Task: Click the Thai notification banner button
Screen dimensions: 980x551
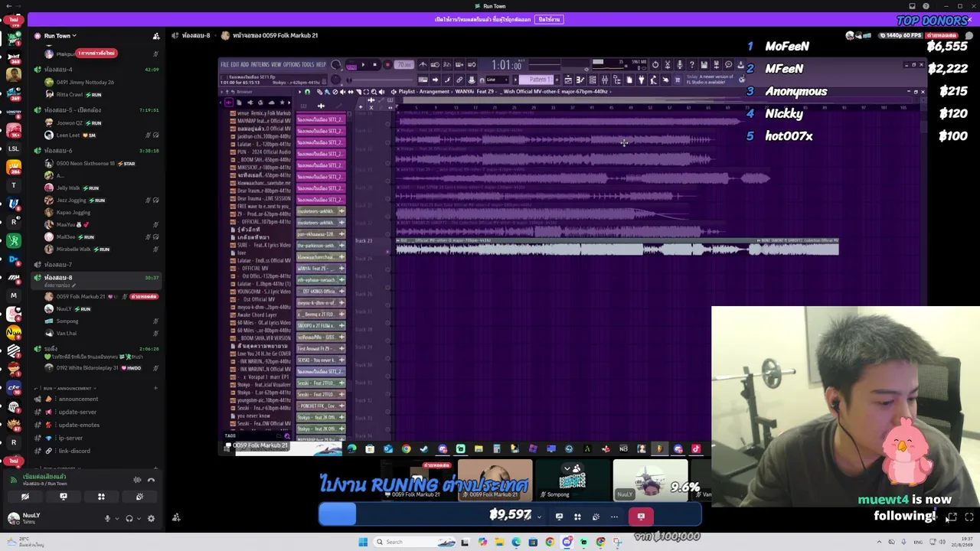Action: click(x=549, y=19)
